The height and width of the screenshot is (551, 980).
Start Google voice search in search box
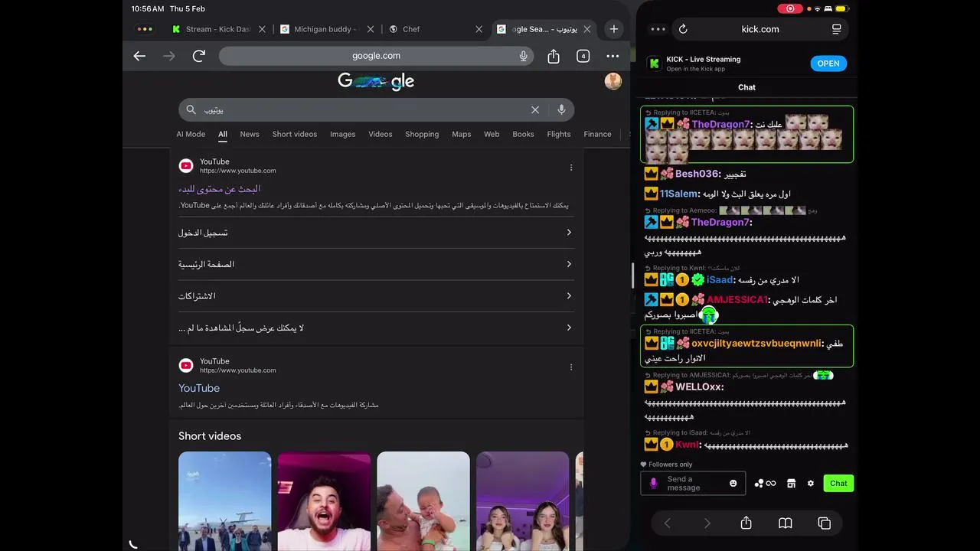coord(561,109)
